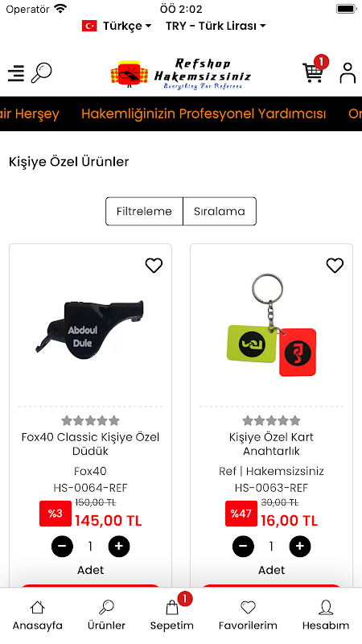Open the Sepetim tab in bottom bar

click(172, 615)
